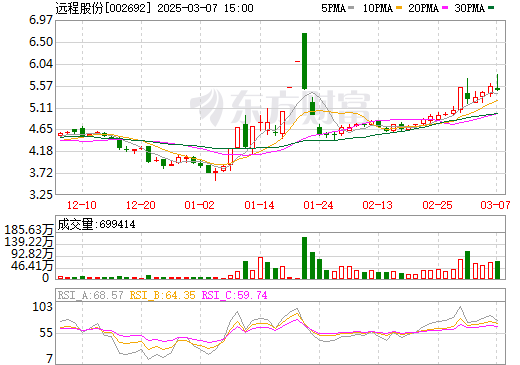Image resolution: width=520 pixels, height=365 pixels.
Task: Click the RSI_B:64.35 indicator label
Action: click(x=162, y=295)
